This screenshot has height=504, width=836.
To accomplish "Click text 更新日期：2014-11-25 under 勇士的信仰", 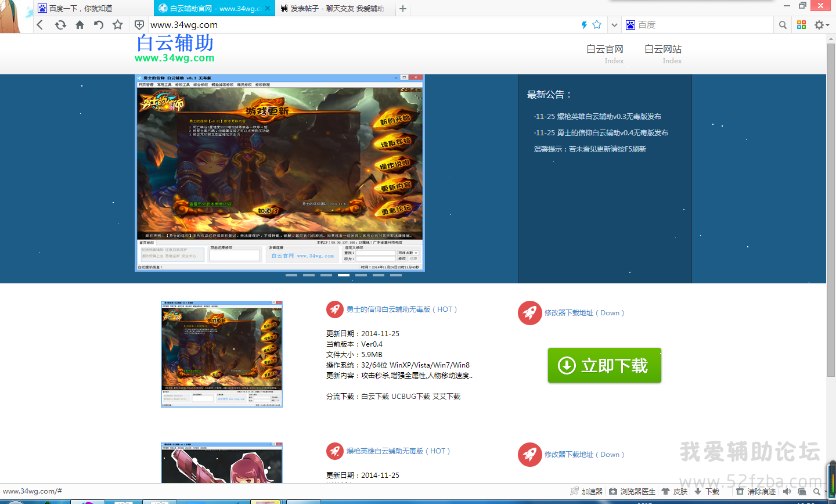I will coord(363,334).
